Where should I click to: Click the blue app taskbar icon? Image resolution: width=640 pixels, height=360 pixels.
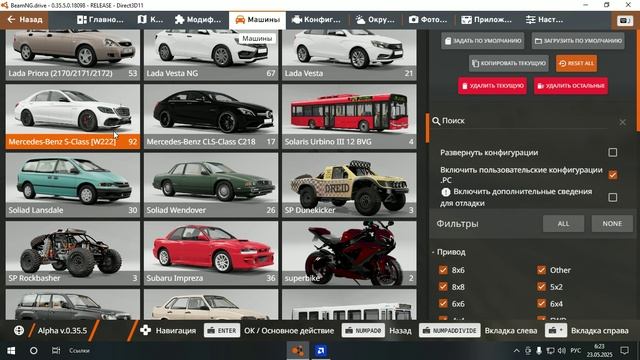point(321,351)
